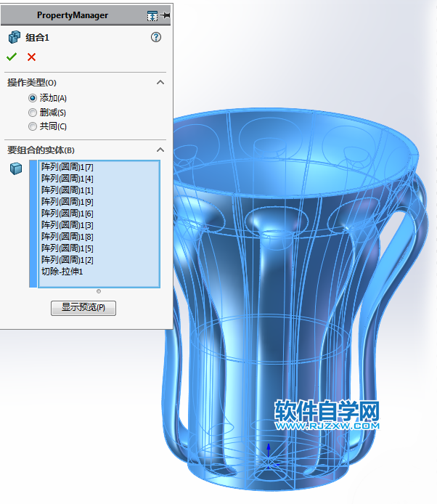Pin the PropertyManager panel
This screenshot has width=437, height=504.
point(166,15)
